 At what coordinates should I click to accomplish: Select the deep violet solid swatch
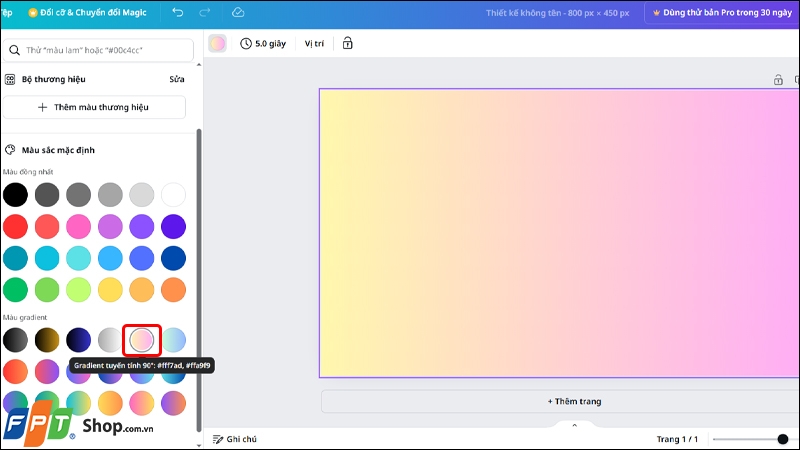click(173, 227)
